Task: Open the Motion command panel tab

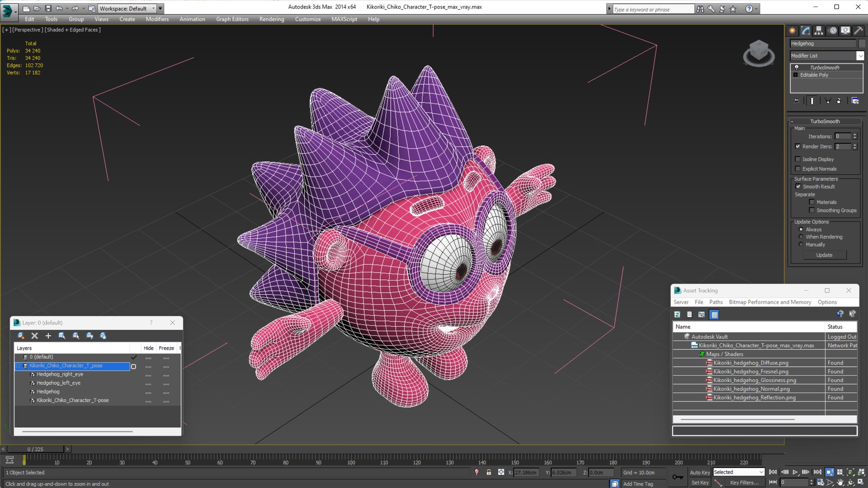Action: click(833, 30)
